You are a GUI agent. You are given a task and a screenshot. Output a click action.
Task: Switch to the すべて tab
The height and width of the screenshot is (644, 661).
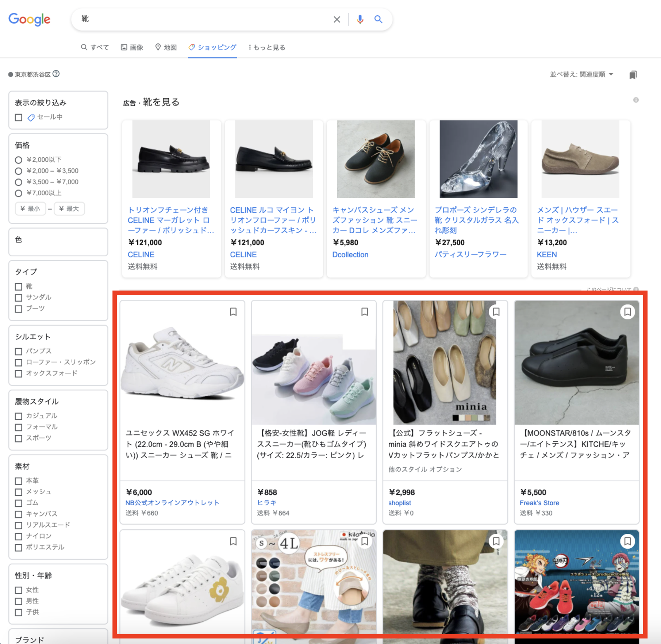pos(95,47)
